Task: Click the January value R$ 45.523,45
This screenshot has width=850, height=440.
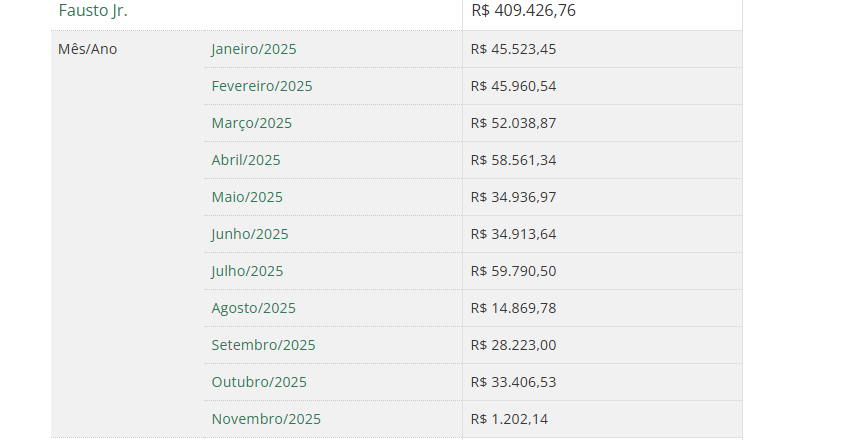Action: 513,49
